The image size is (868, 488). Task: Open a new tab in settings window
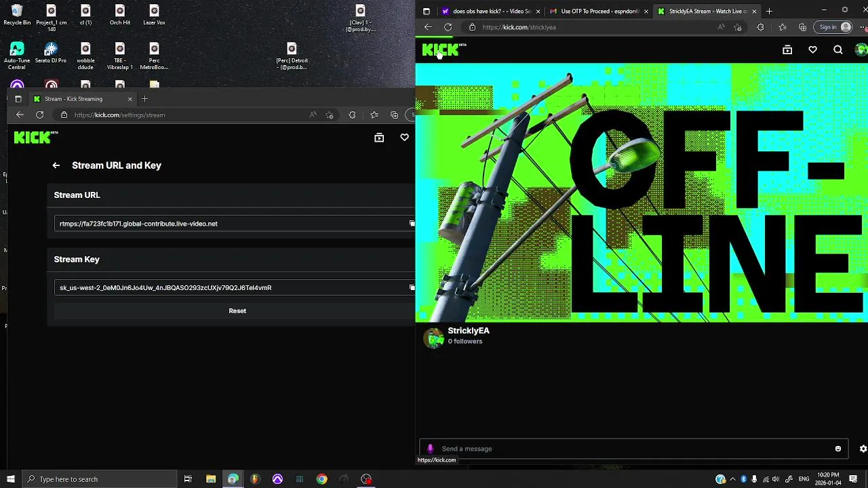click(144, 99)
